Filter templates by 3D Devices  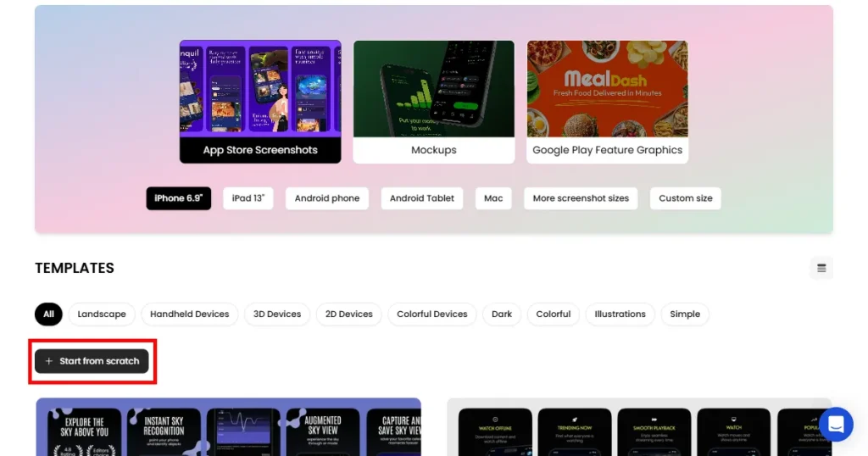coord(277,314)
